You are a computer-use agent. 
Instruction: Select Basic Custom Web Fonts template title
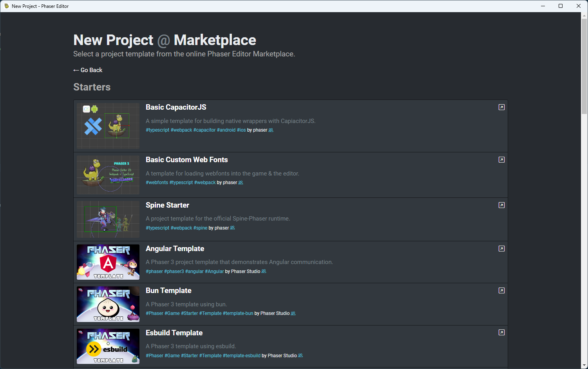coord(186,160)
